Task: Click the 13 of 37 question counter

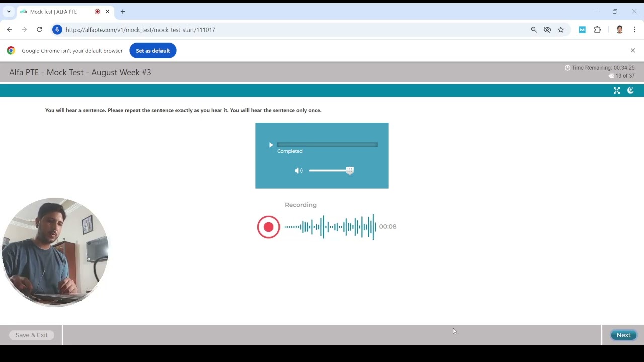Action: (x=625, y=76)
